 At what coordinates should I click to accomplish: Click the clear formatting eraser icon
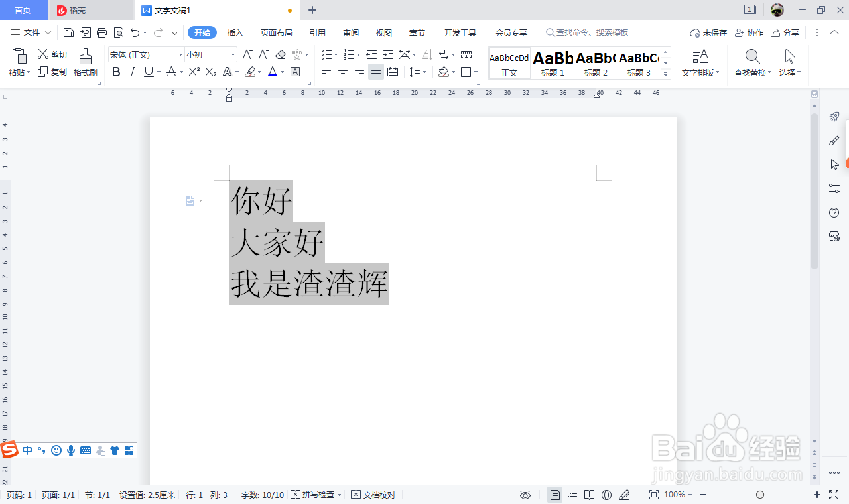pos(280,56)
